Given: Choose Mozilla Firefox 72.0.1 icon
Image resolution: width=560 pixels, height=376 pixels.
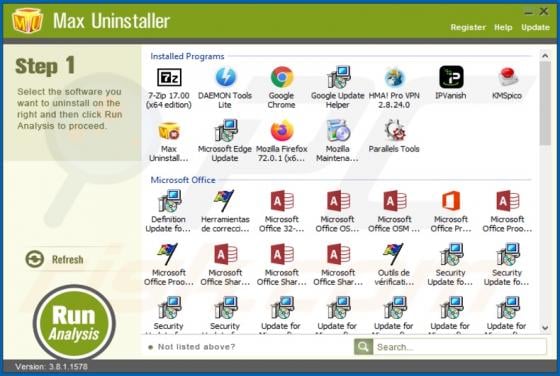Looking at the screenshot, I should 281,130.
